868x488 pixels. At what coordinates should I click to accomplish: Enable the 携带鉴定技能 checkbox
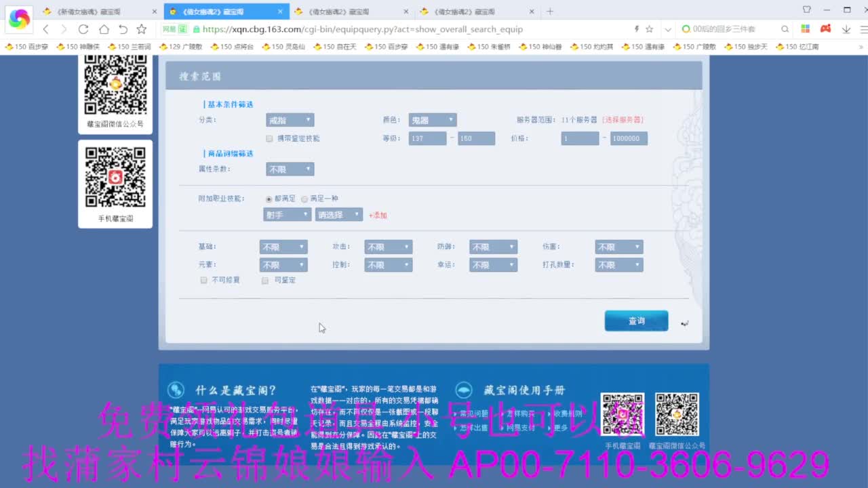[x=269, y=138]
